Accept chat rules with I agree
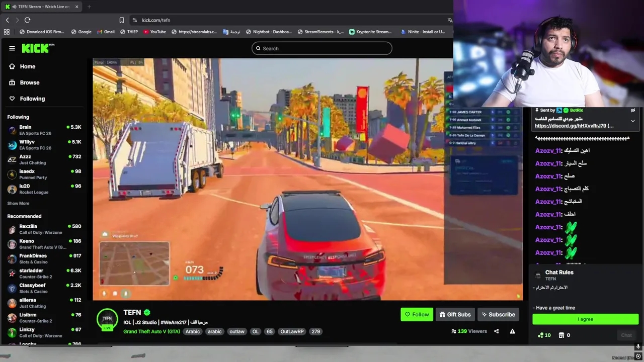The width and height of the screenshot is (644, 362). click(586, 319)
